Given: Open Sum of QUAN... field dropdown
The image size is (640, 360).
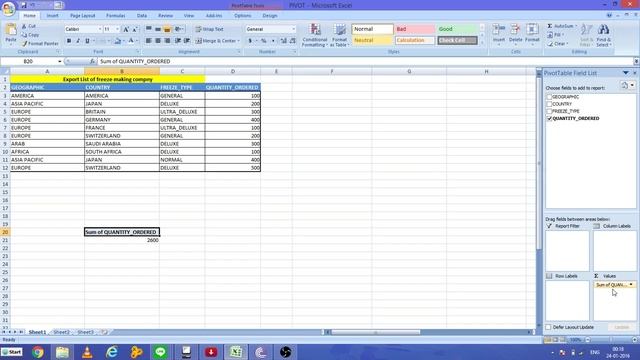Looking at the screenshot, I should click(x=631, y=285).
